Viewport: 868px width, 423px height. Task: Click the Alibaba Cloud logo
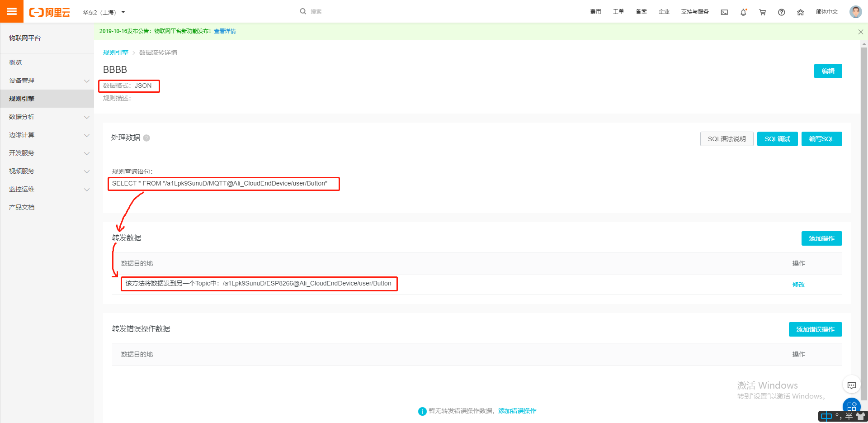click(x=50, y=12)
